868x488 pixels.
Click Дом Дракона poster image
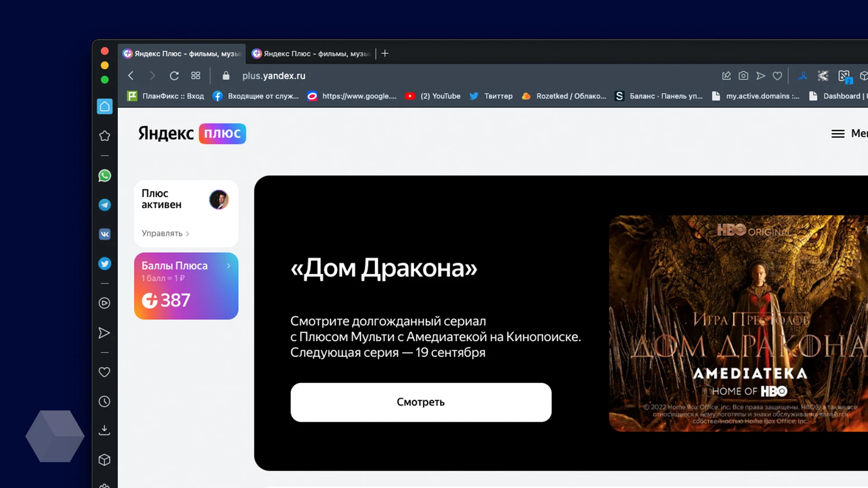pos(738,323)
